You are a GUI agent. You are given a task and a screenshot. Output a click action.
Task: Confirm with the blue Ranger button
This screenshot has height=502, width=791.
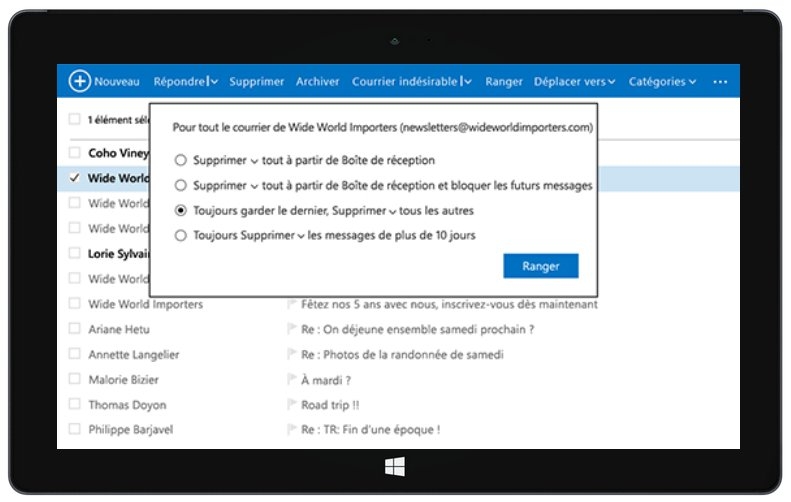click(x=541, y=266)
